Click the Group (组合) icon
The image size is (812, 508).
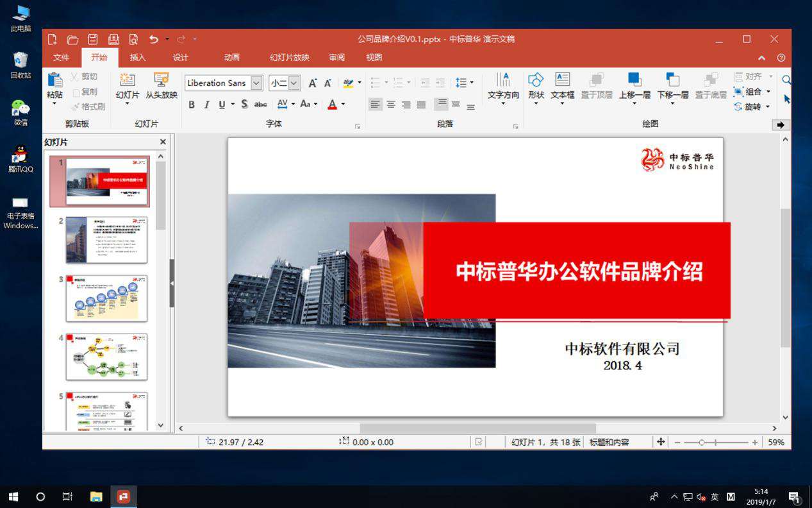[x=738, y=92]
